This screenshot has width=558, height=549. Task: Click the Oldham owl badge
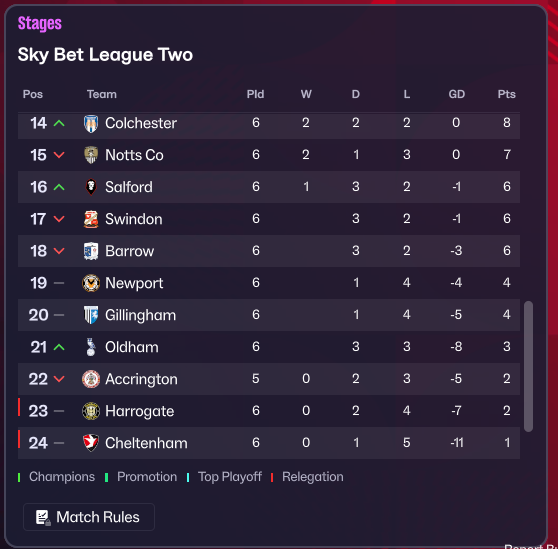tap(91, 347)
